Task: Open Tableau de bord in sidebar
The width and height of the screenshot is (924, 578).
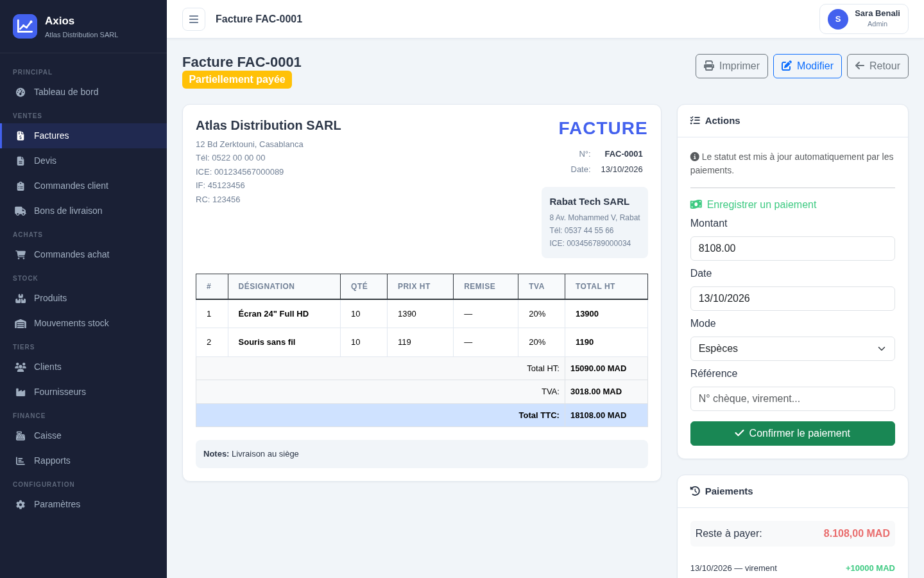Action: [83, 92]
